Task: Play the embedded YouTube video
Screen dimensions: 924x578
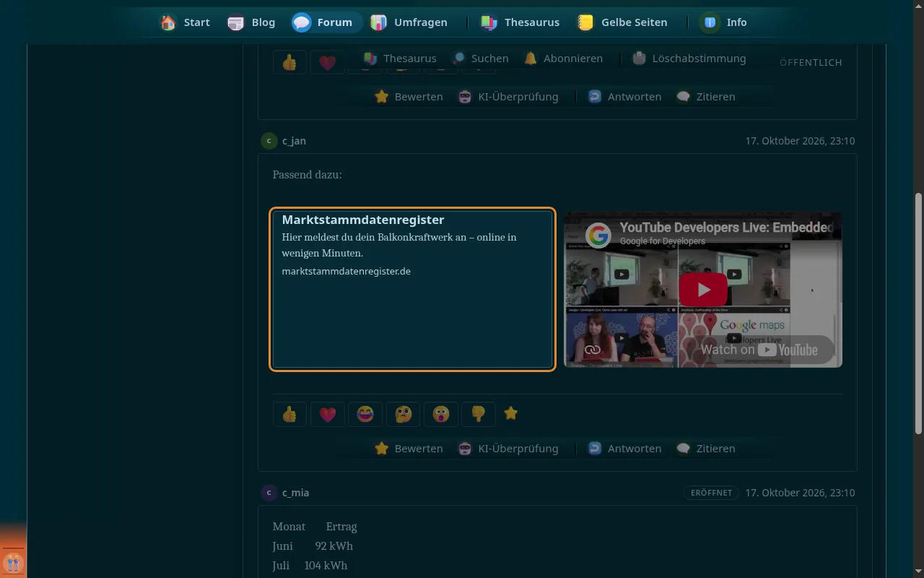Action: [703, 290]
